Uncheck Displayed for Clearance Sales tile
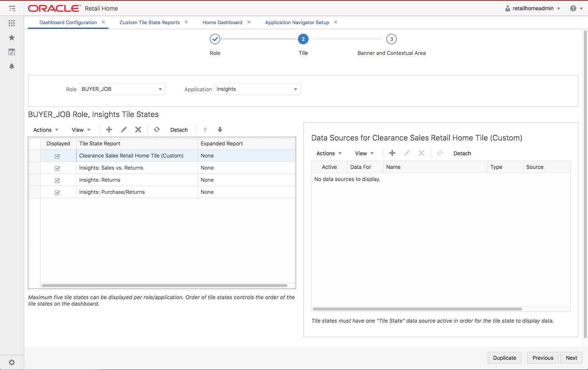This screenshot has height=370, width=588. (58, 156)
